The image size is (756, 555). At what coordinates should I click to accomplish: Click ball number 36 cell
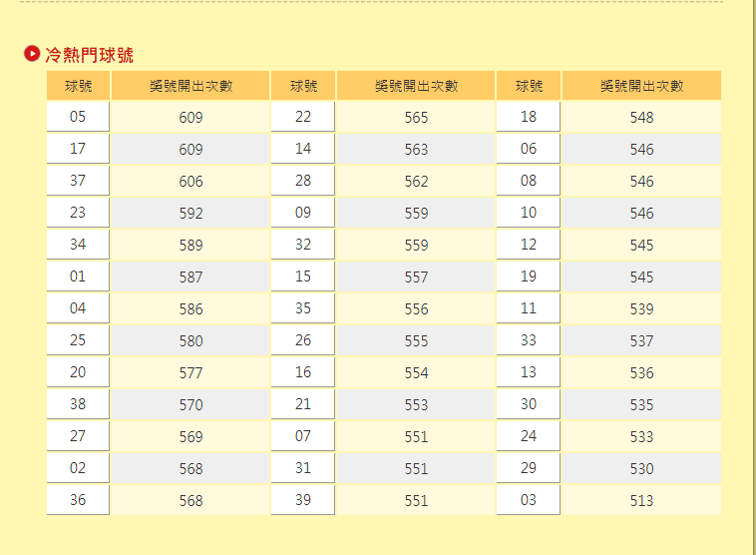[x=78, y=498]
